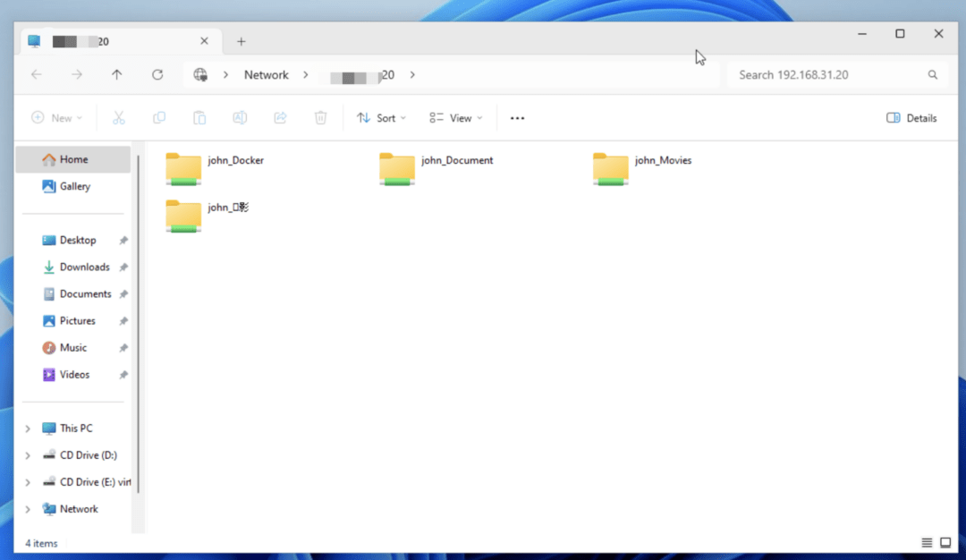966x560 pixels.
Task: Close the current File Explorer tab
Action: pos(205,41)
